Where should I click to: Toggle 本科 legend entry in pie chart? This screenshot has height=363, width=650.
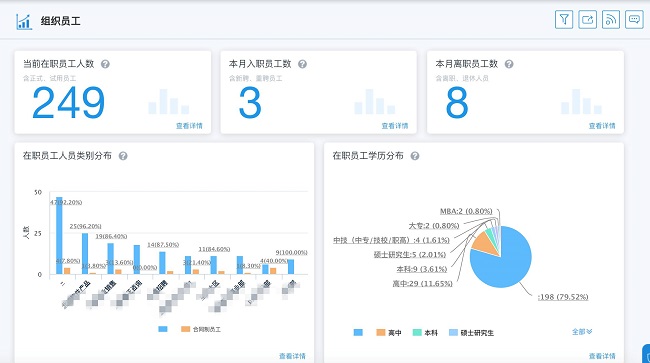click(425, 332)
